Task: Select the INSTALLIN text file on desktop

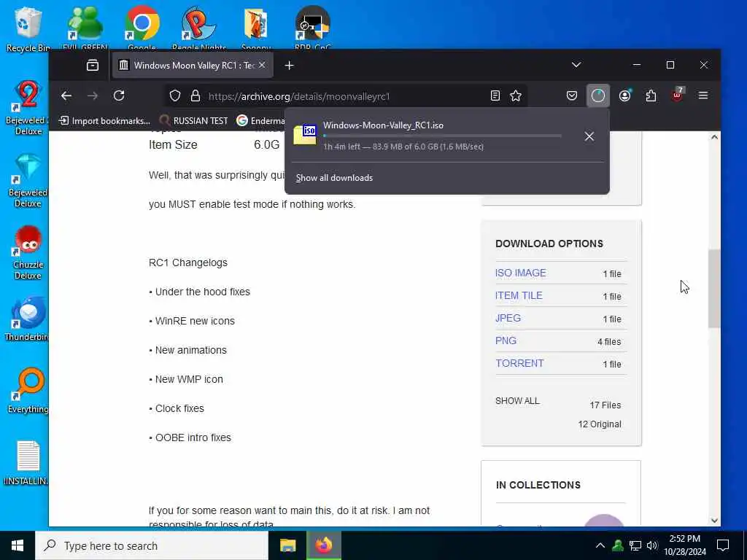Action: click(x=27, y=463)
